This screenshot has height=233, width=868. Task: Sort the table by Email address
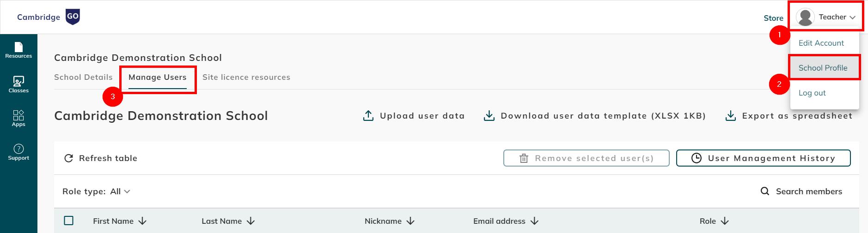[x=506, y=221]
